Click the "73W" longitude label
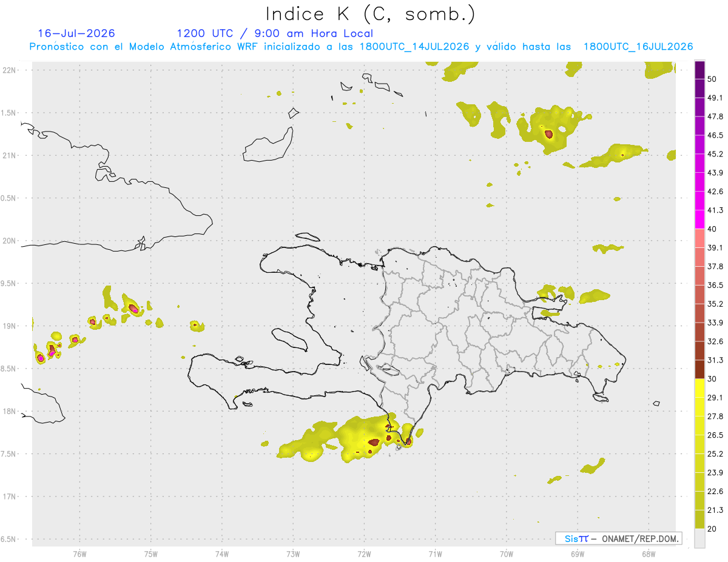 tap(293, 553)
